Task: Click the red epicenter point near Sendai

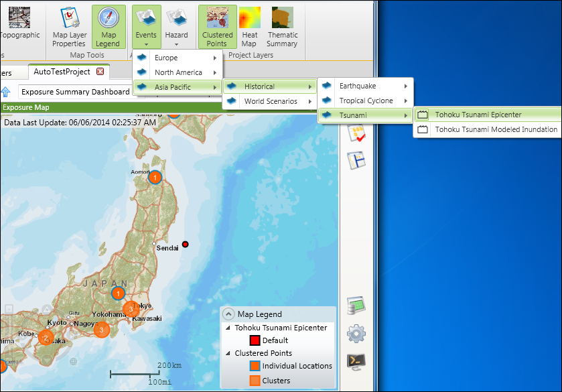Action: click(186, 244)
